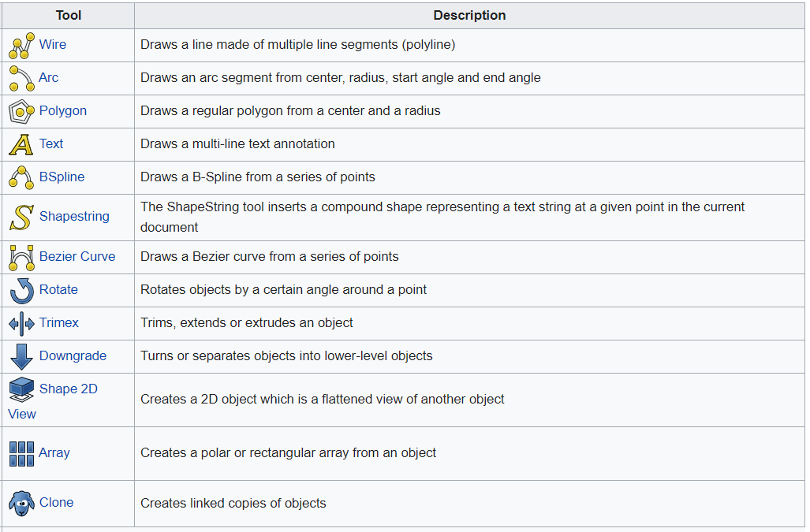The image size is (810, 532).
Task: Follow the Bezier Curve link
Action: point(77,257)
